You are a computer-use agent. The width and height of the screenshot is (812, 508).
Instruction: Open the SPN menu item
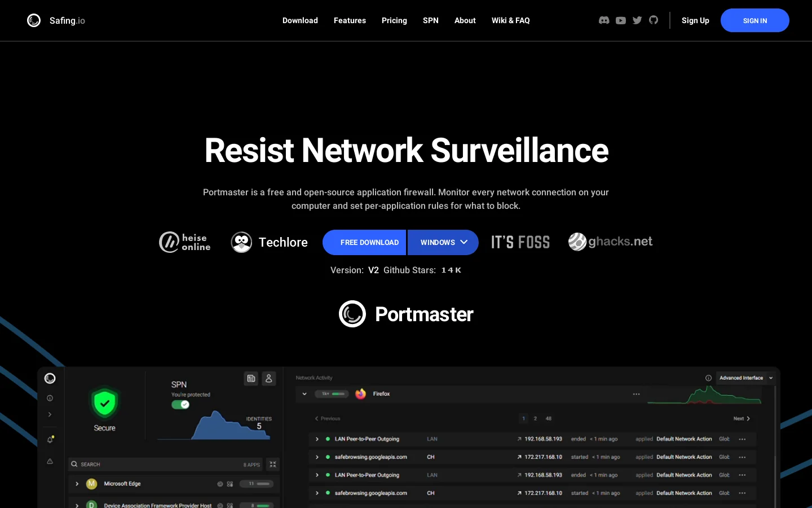(431, 20)
